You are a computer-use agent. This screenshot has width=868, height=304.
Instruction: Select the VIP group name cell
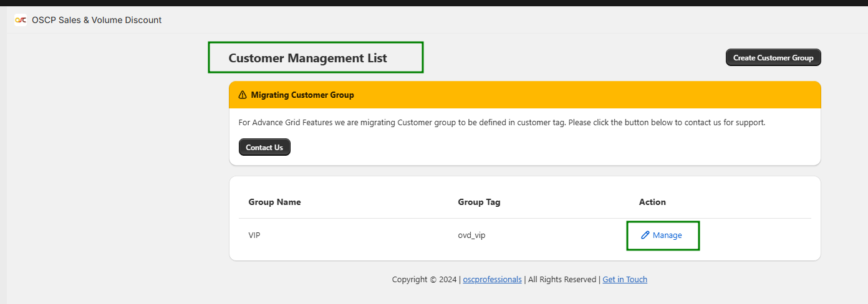pyautogui.click(x=254, y=235)
